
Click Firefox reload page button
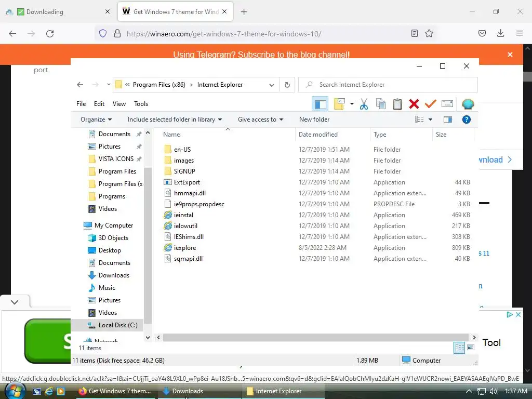click(x=50, y=34)
